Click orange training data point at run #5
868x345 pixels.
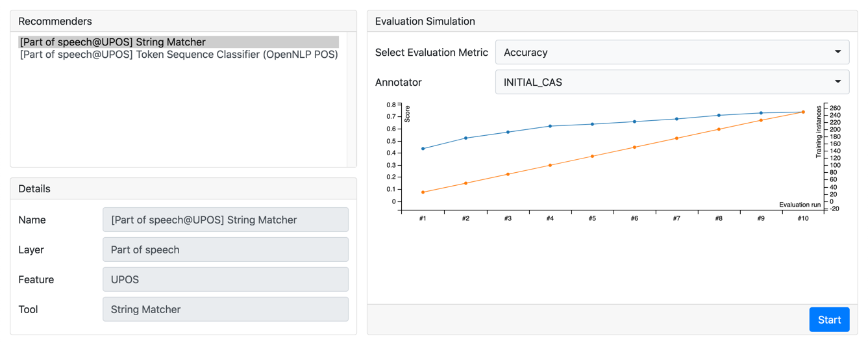[592, 157]
